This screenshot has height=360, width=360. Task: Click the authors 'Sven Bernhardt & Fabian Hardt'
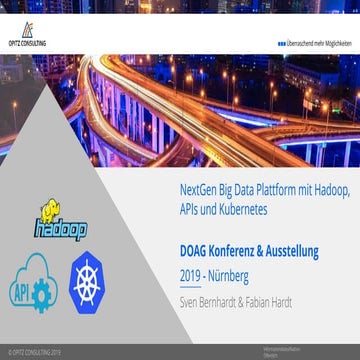click(236, 303)
